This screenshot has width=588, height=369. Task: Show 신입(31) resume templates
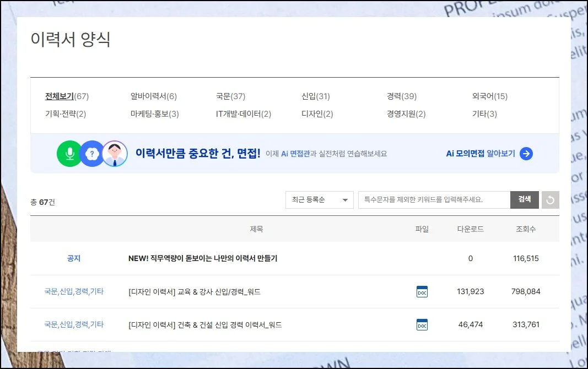[315, 96]
